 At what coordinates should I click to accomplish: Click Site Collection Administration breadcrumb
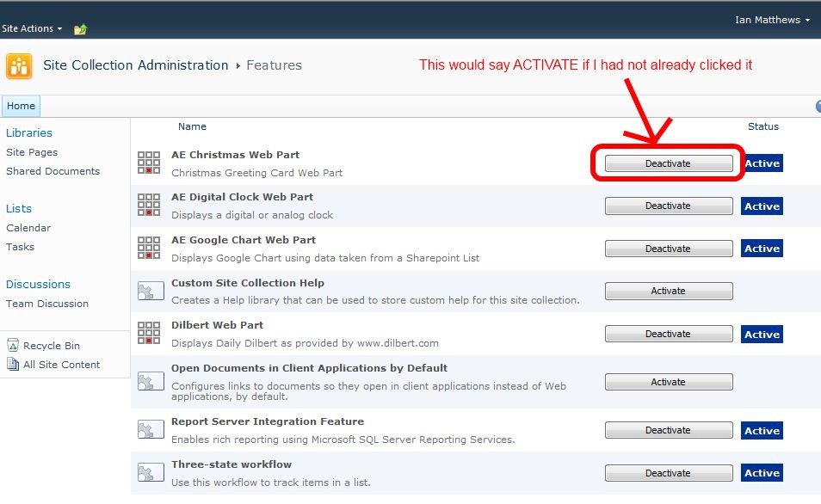pos(136,65)
